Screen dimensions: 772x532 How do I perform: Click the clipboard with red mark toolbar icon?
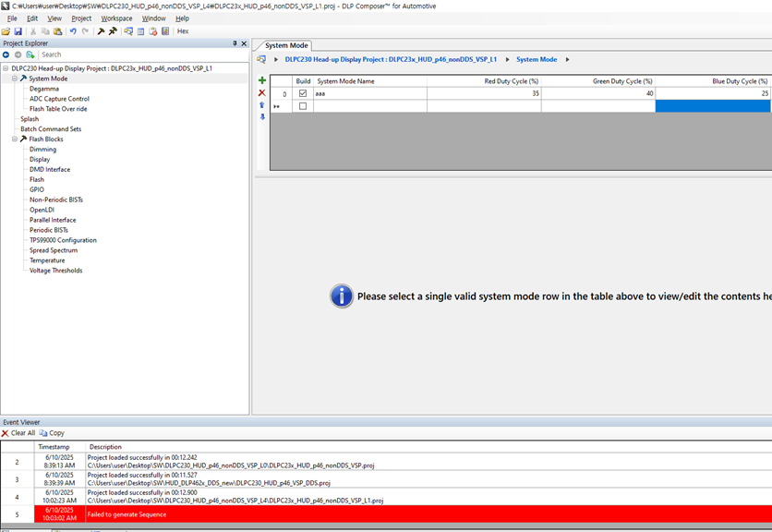pyautogui.click(x=153, y=31)
